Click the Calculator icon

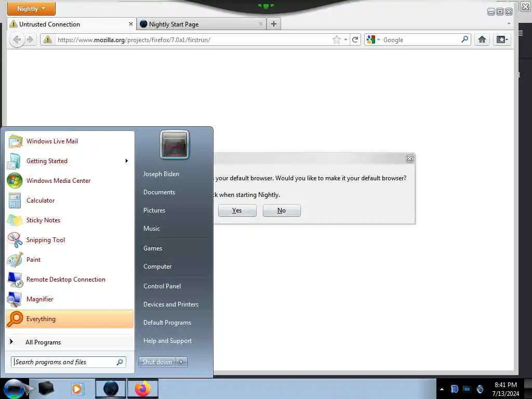pos(15,201)
